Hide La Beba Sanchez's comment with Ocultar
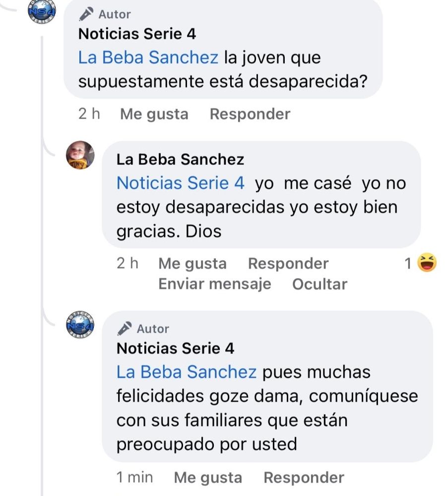 click(320, 284)
